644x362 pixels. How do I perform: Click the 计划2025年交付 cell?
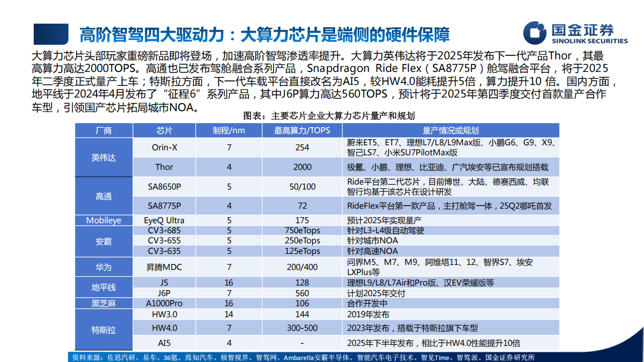pyautogui.click(x=451, y=293)
